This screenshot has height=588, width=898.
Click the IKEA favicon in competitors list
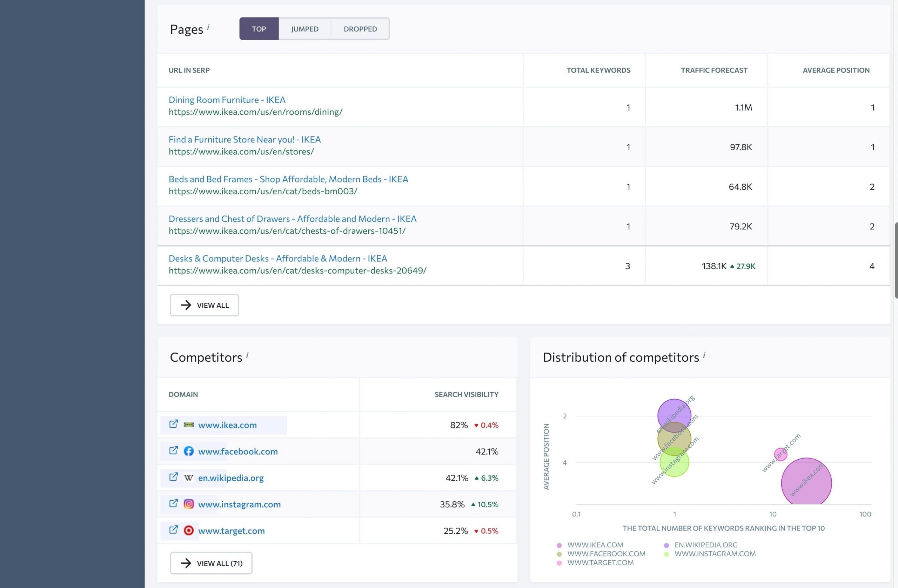(x=189, y=425)
